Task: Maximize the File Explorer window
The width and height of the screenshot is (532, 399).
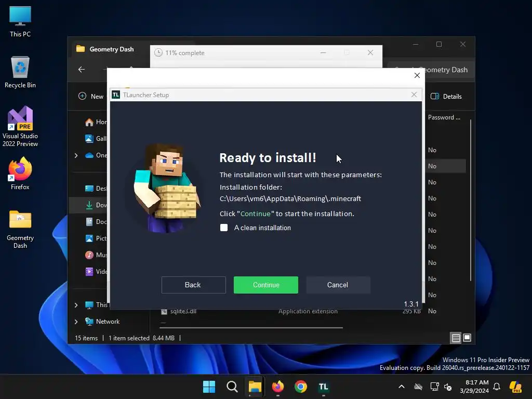Action: (x=439, y=45)
